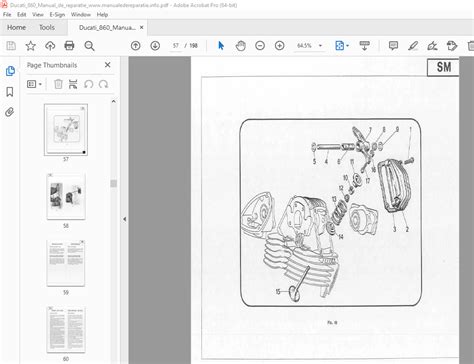Click the scrolling mode keyboard-arrow icon
Viewport: 474px width, 364px height.
(x=365, y=46)
